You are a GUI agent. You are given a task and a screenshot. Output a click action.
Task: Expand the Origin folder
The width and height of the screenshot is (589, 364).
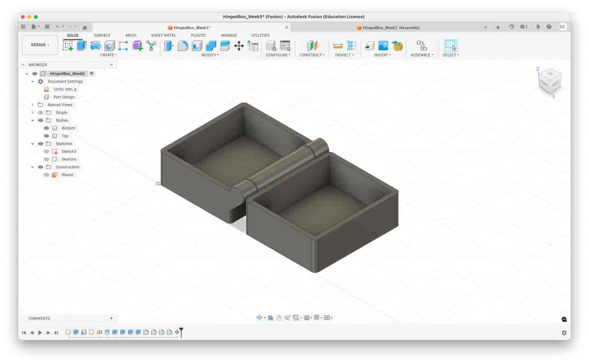click(33, 113)
